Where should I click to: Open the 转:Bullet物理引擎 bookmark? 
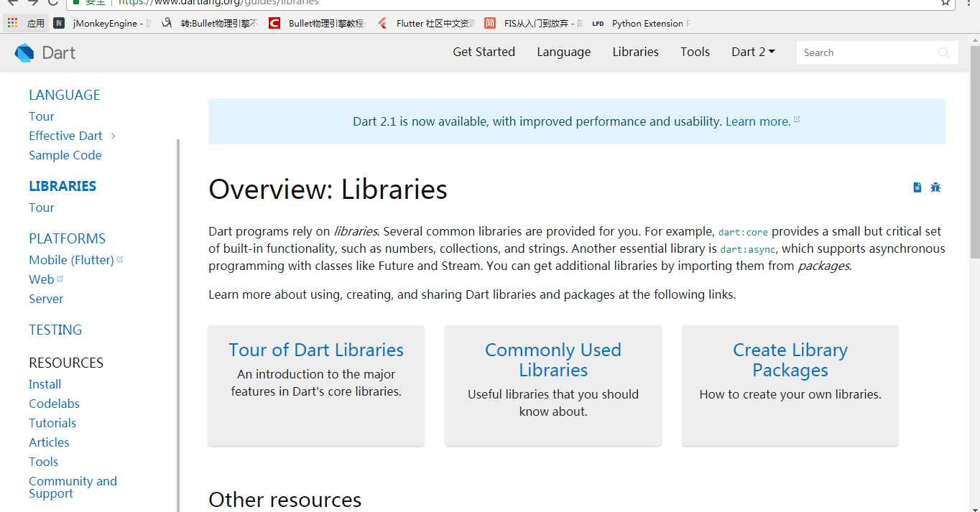tap(210, 23)
